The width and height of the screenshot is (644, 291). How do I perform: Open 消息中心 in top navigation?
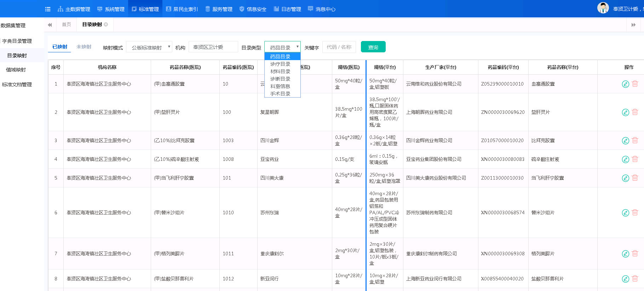tap(322, 9)
